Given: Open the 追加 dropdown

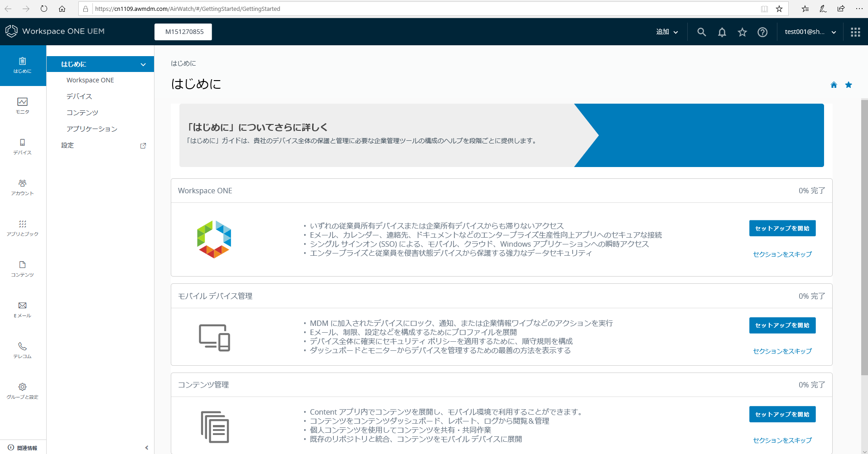Looking at the screenshot, I should tap(667, 32).
